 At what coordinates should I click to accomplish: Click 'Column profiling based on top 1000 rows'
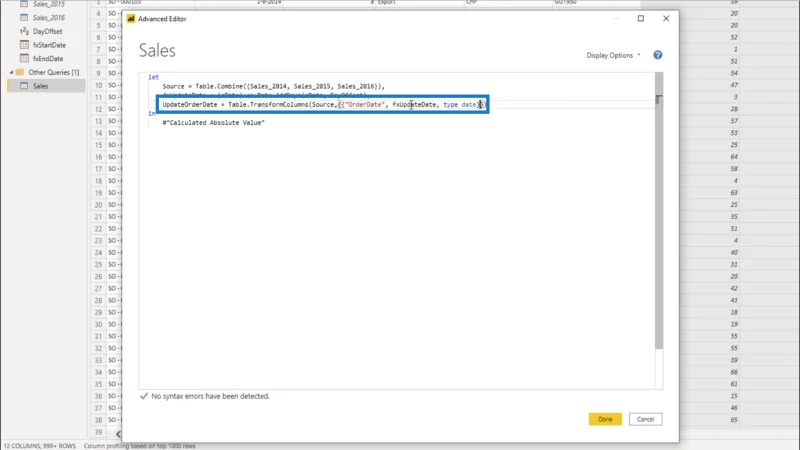tap(139, 446)
